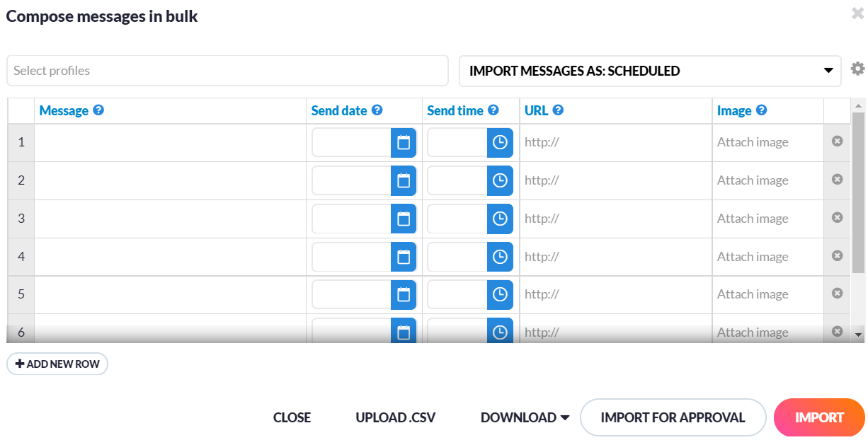
Task: Click the Message cell in row 1
Action: pyautogui.click(x=170, y=143)
